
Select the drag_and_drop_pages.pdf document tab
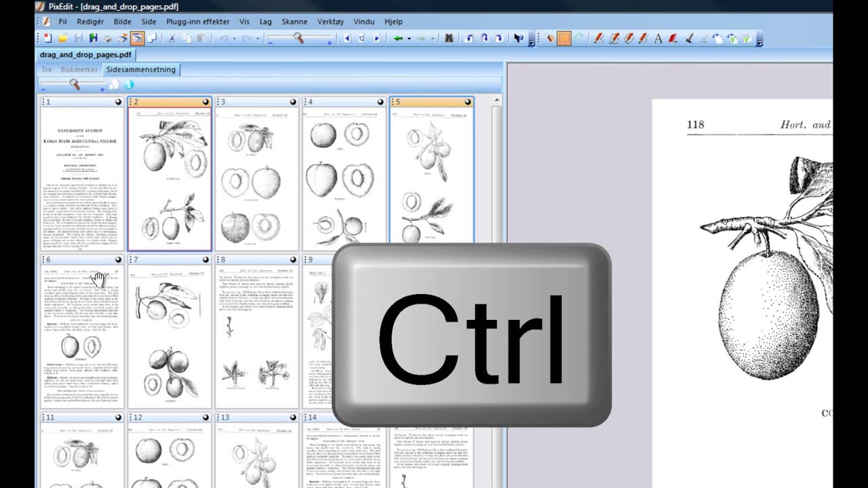pyautogui.click(x=85, y=55)
